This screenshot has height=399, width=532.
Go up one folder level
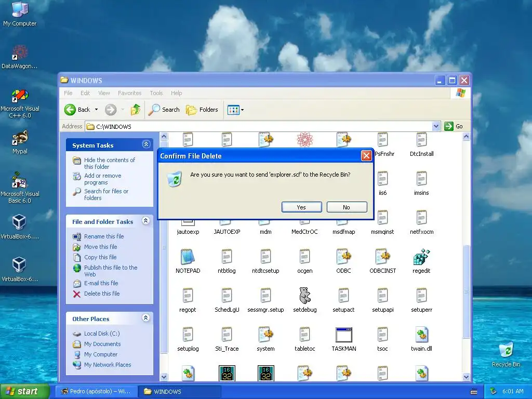pyautogui.click(x=136, y=110)
